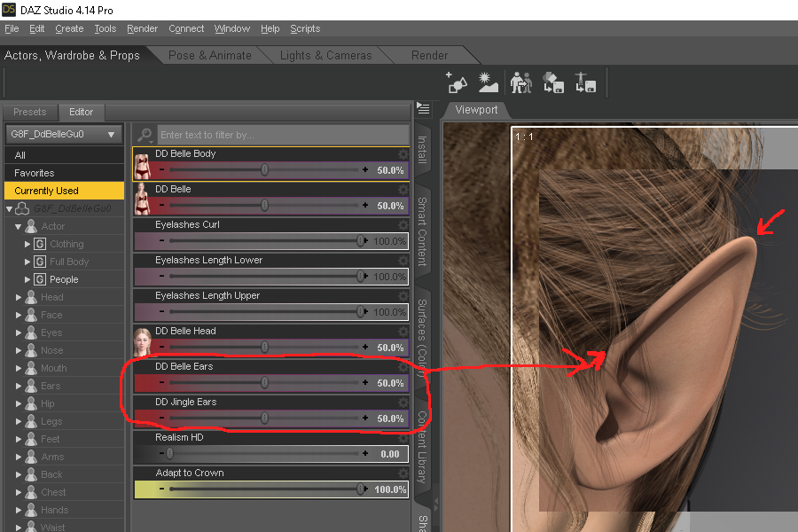This screenshot has width=798, height=532.
Task: Click the DD Belle figure thumbnail
Action: click(x=143, y=199)
